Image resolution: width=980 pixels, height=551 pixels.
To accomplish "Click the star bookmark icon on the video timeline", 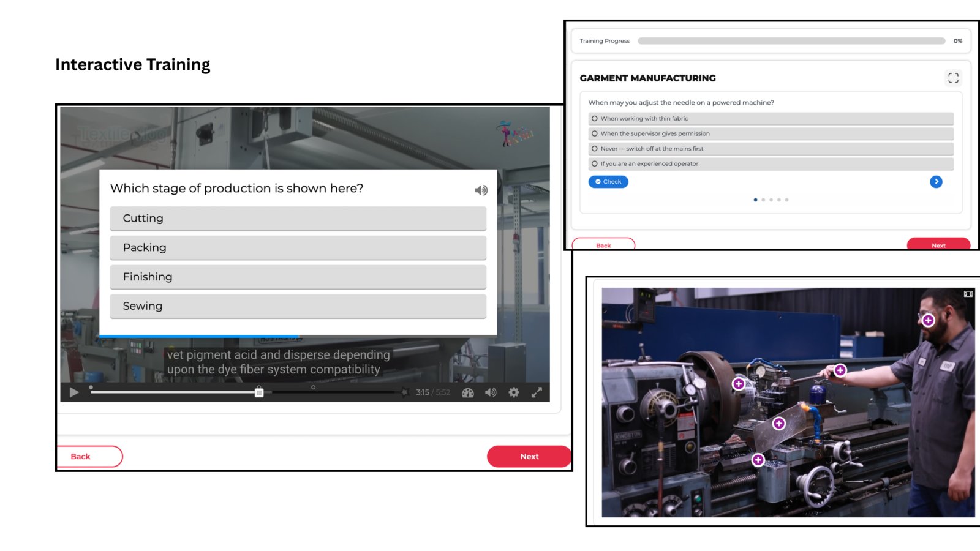I will click(404, 392).
